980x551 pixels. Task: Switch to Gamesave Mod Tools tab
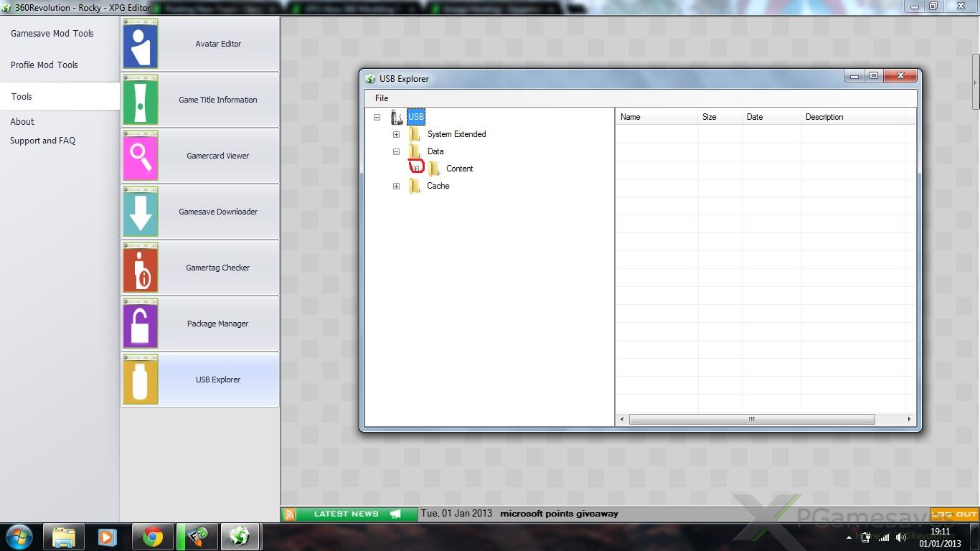52,34
